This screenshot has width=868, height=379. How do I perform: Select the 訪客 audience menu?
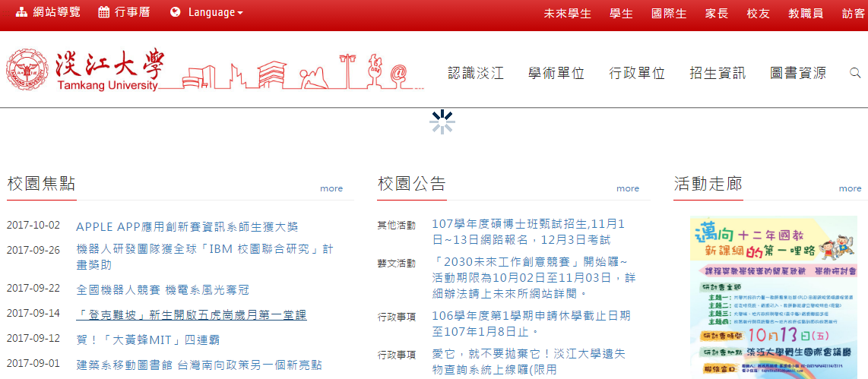click(x=853, y=14)
